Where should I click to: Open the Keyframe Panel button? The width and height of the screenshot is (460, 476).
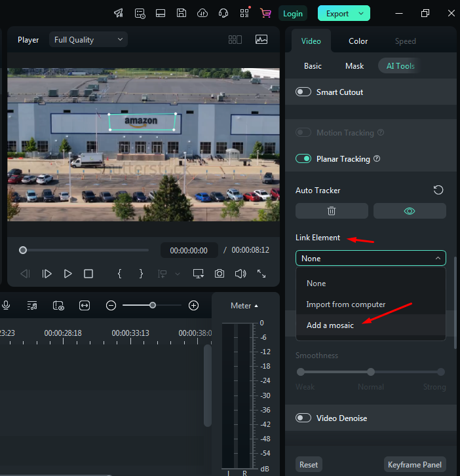pos(414,464)
